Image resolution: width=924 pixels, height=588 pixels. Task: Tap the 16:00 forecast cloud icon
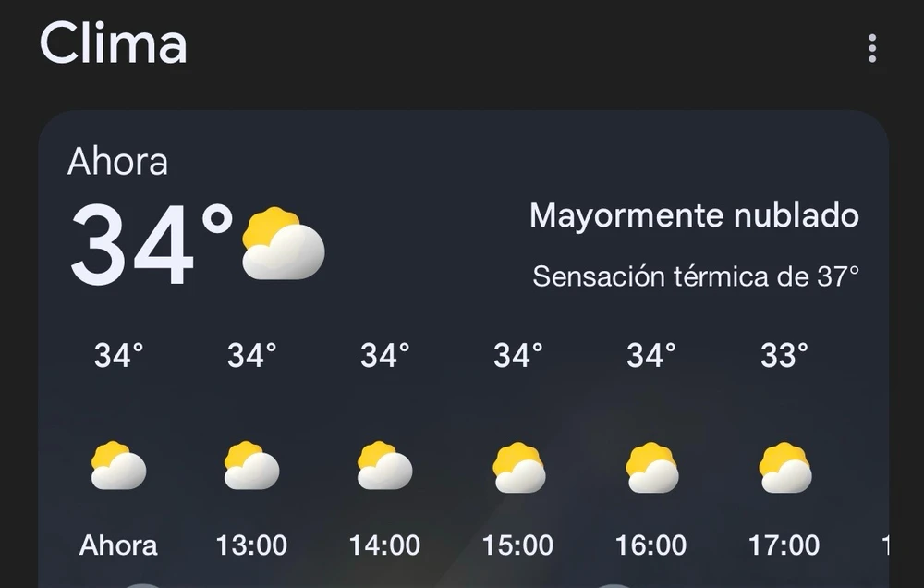click(x=651, y=468)
